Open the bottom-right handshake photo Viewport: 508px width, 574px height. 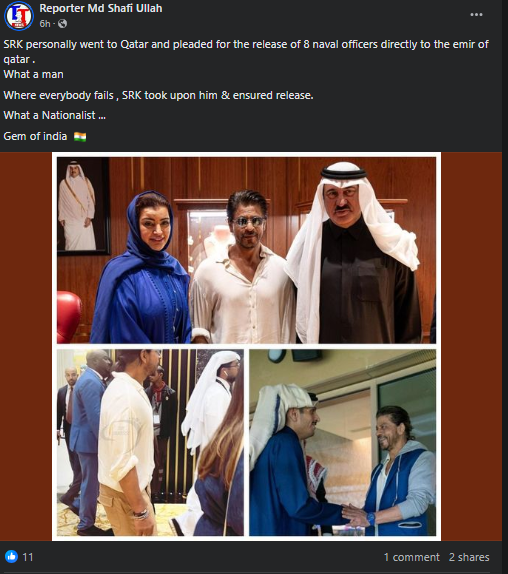click(x=343, y=442)
